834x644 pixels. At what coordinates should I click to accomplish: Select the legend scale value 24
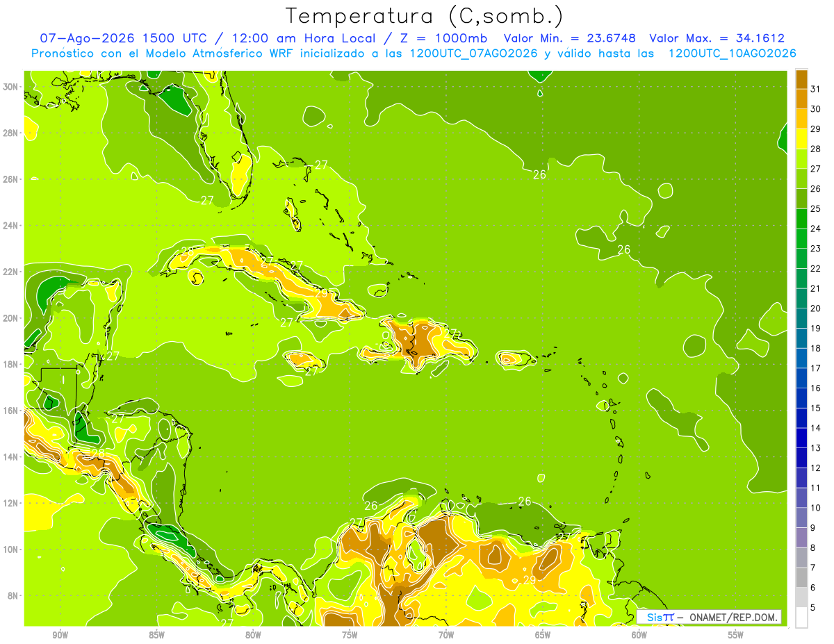tap(816, 229)
